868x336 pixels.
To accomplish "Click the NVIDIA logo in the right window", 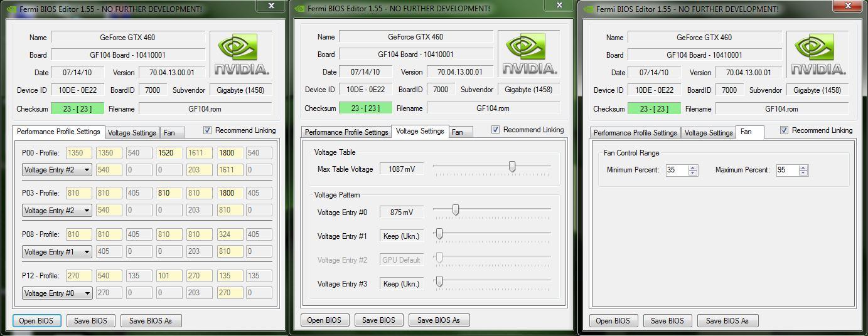I will (x=818, y=54).
